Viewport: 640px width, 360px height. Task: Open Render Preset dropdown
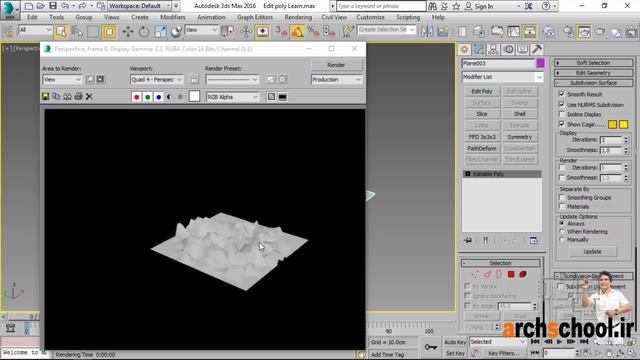pos(232,80)
